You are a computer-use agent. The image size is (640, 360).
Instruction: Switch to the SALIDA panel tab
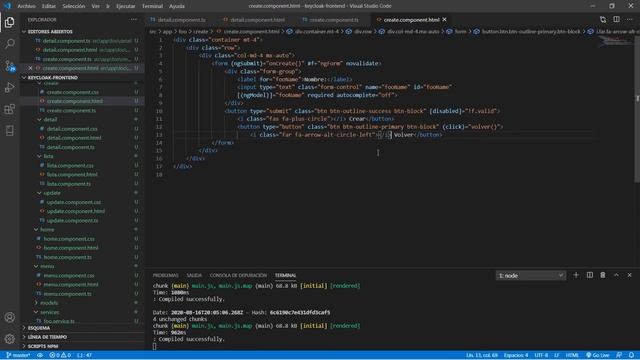[194, 276]
